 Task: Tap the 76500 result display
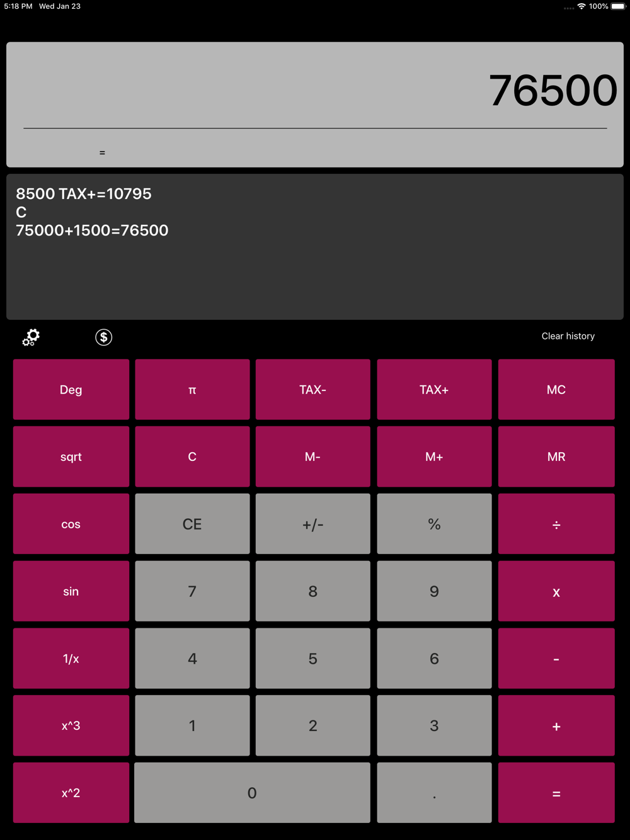tap(553, 90)
